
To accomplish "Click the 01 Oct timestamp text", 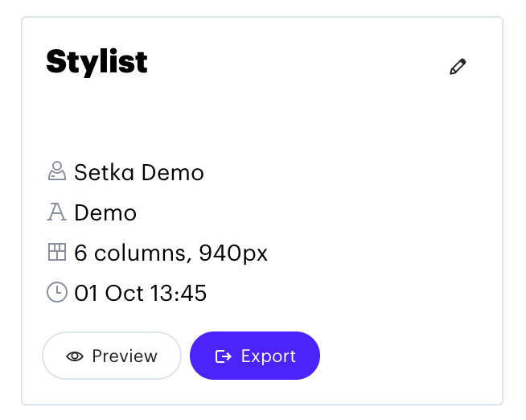I will [109, 293].
